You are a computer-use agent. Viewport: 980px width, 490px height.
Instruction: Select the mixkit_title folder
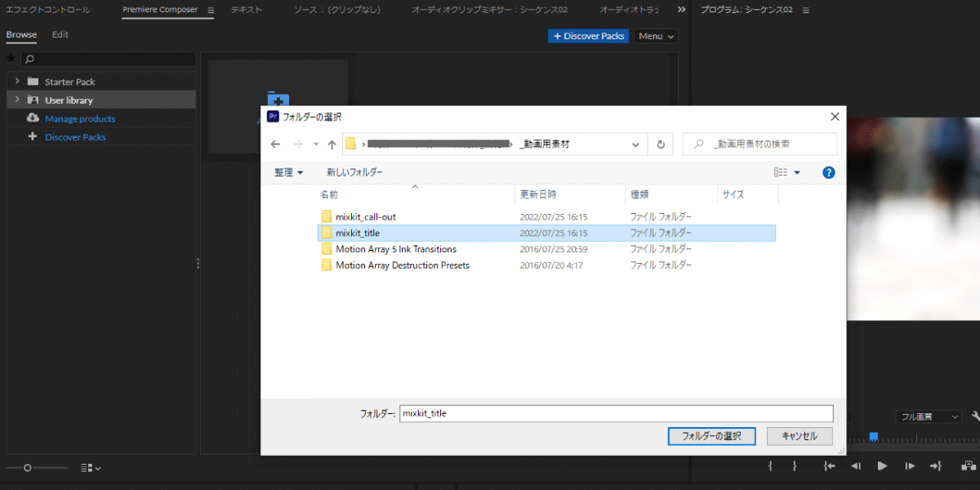click(546, 233)
